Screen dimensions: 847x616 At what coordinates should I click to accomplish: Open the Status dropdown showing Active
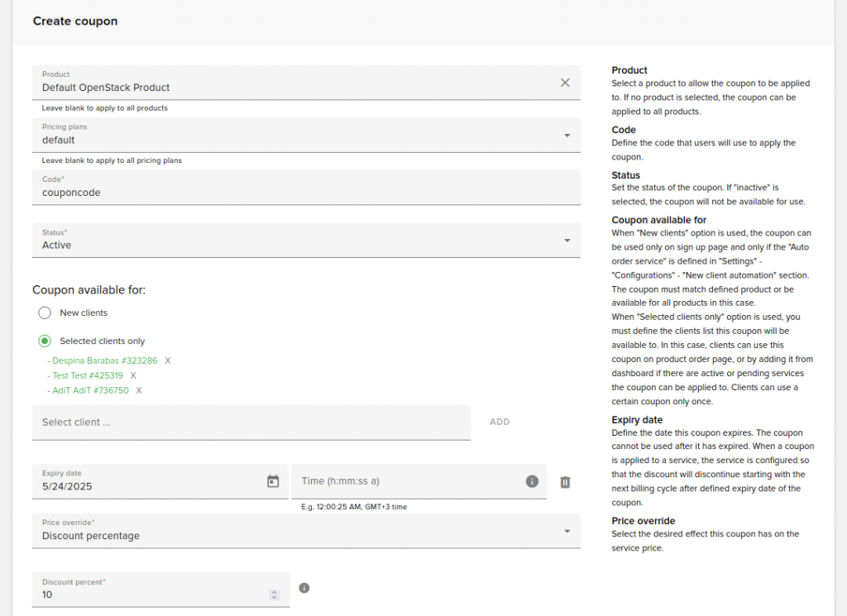pos(306,241)
